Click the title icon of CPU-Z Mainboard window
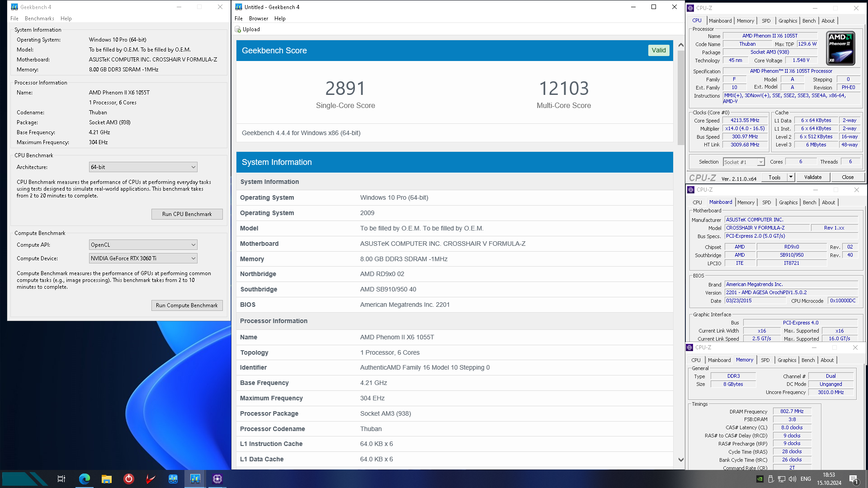 691,190
